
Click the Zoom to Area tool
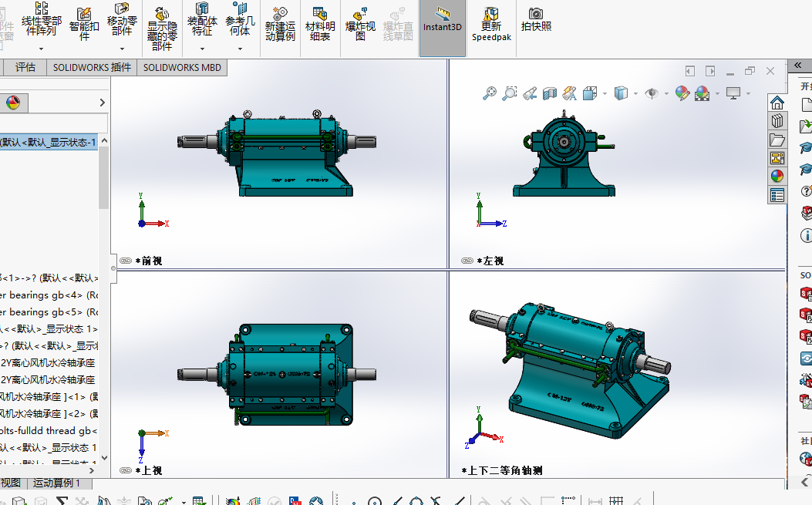[x=510, y=93]
